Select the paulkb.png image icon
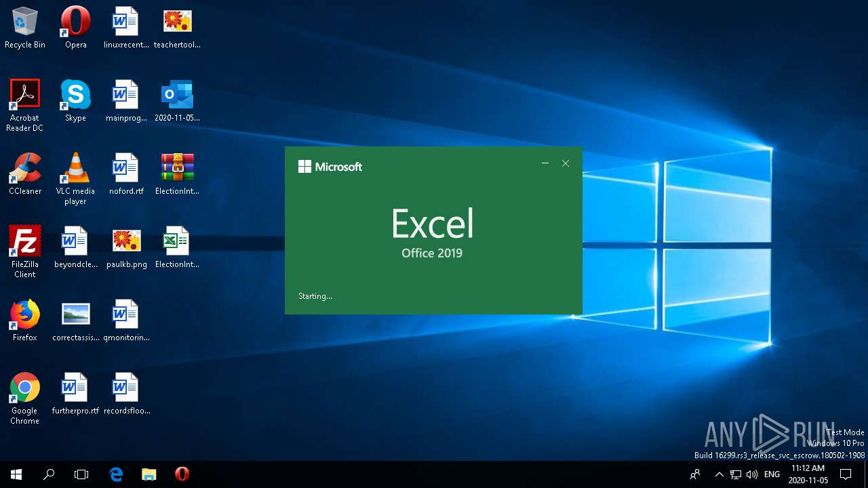This screenshot has height=488, width=868. point(126,247)
